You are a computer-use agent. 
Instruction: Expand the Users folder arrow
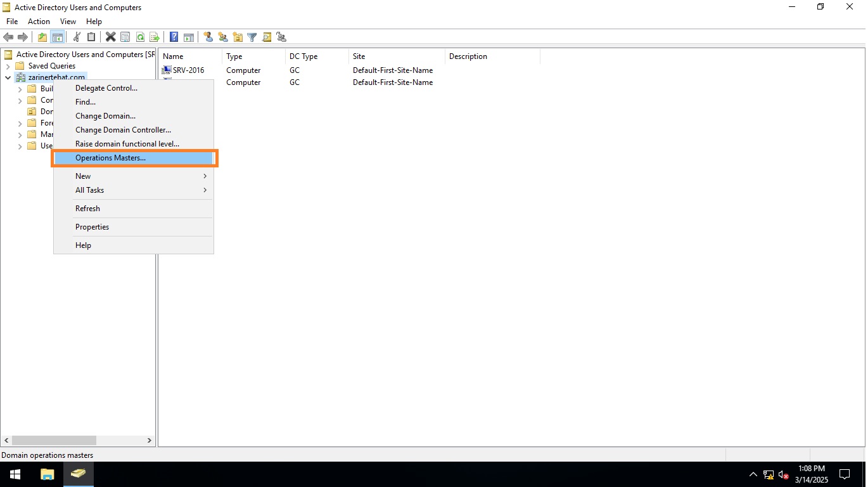[x=20, y=146]
